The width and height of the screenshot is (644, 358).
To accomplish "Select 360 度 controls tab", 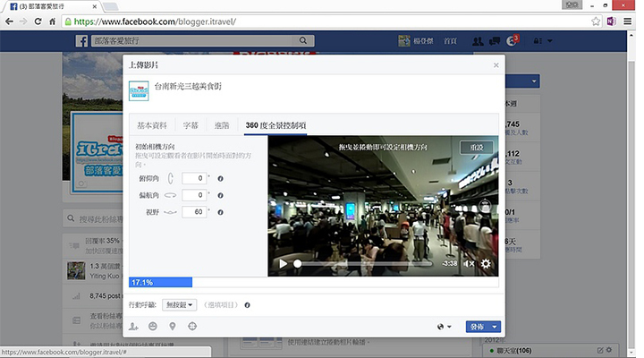I will coord(275,125).
